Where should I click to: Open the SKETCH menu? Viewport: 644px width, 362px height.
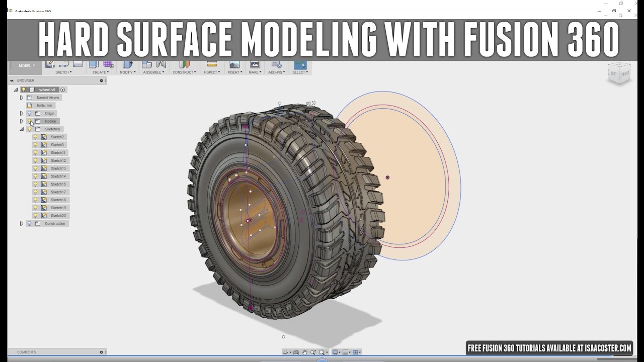tap(63, 72)
